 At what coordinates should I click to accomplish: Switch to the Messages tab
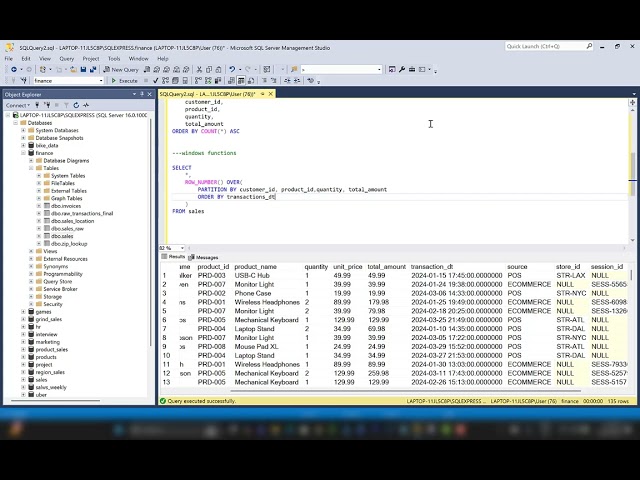click(x=203, y=257)
